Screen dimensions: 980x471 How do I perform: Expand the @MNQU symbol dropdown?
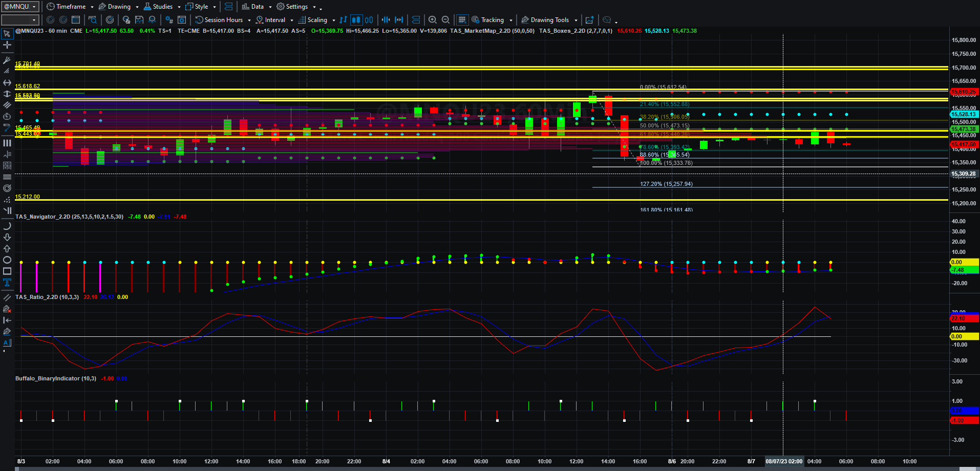coord(34,7)
